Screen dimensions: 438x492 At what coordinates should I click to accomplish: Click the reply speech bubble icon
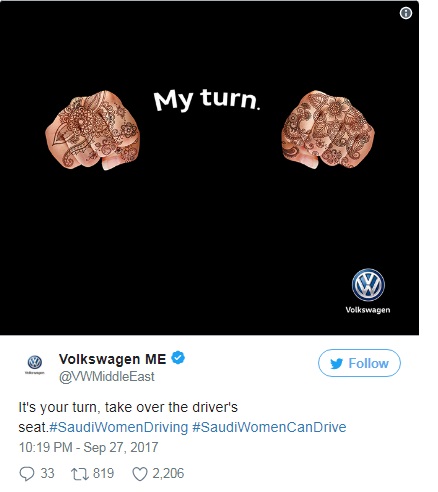point(27,474)
